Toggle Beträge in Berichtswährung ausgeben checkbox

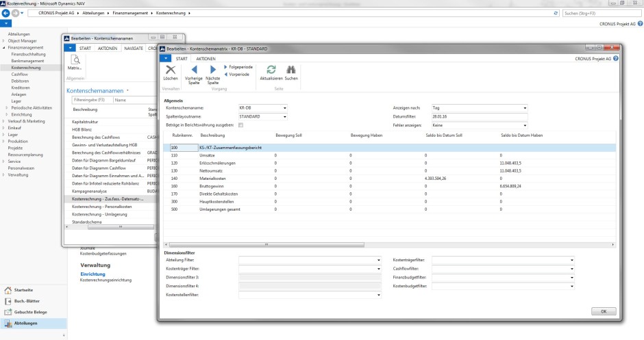pos(240,125)
